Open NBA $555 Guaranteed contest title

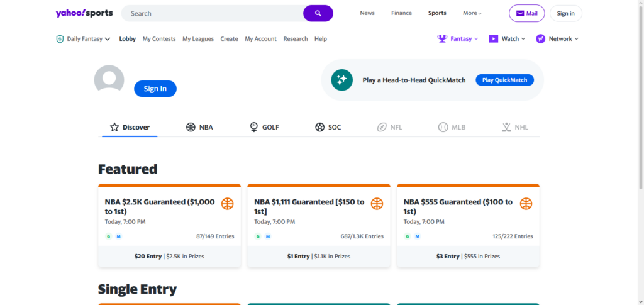[458, 207]
